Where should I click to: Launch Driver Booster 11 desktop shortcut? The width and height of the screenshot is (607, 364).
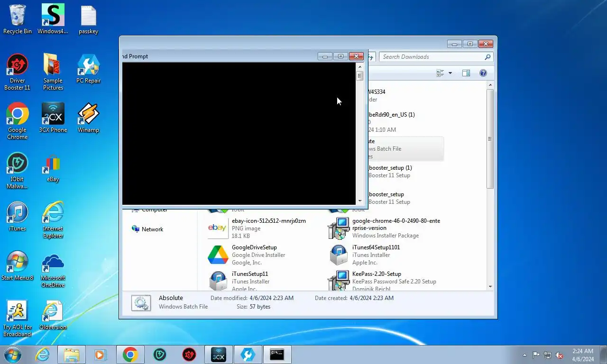pyautogui.click(x=18, y=72)
